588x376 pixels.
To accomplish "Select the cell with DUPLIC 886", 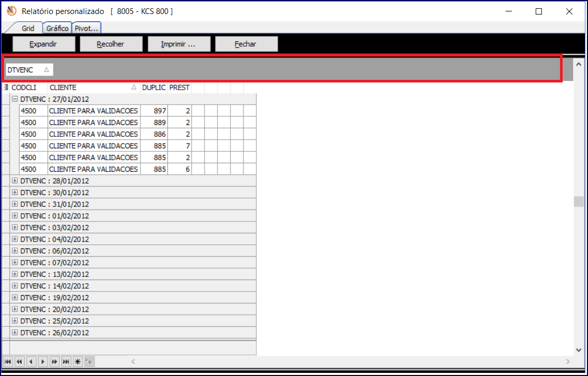I will [154, 134].
